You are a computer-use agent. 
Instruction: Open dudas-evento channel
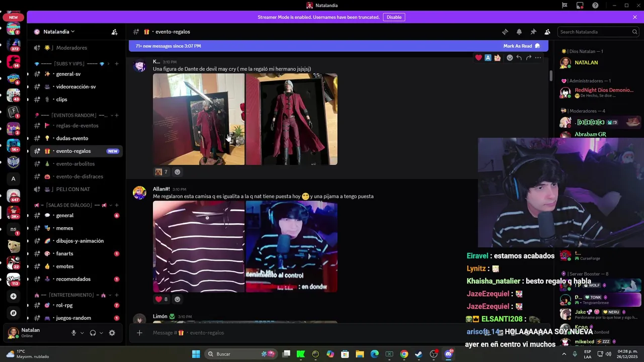(x=76, y=138)
